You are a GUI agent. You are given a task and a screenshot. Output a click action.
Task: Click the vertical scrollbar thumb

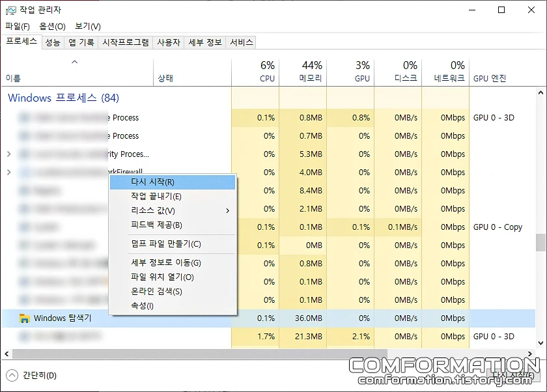click(x=540, y=242)
